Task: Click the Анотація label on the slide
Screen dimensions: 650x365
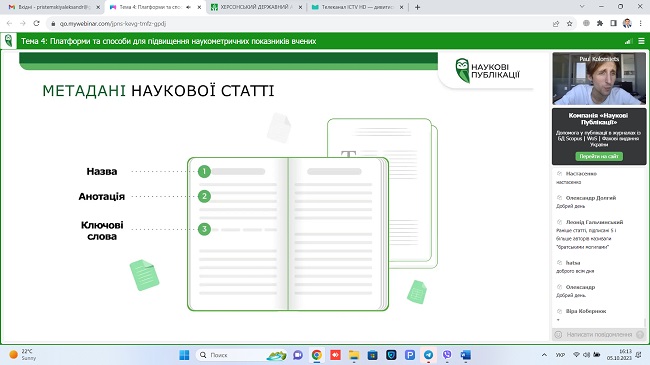Action: coord(102,197)
